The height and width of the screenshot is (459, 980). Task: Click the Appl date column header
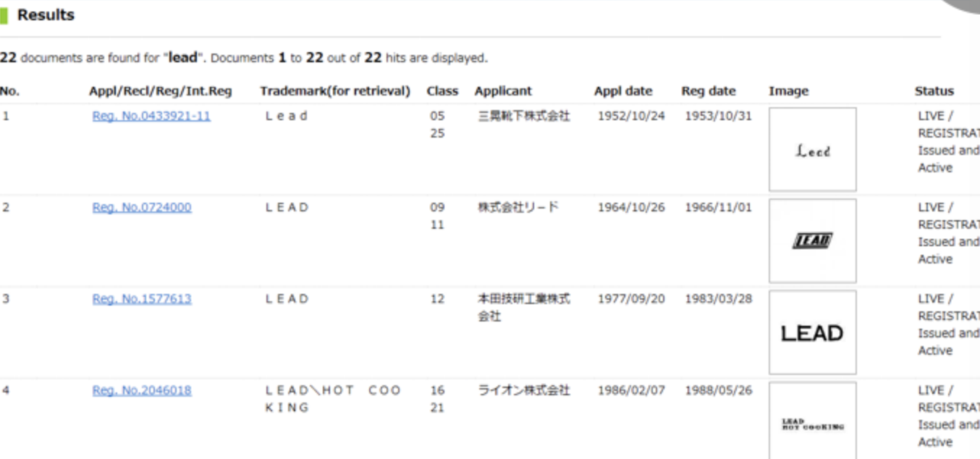pyautogui.click(x=623, y=91)
